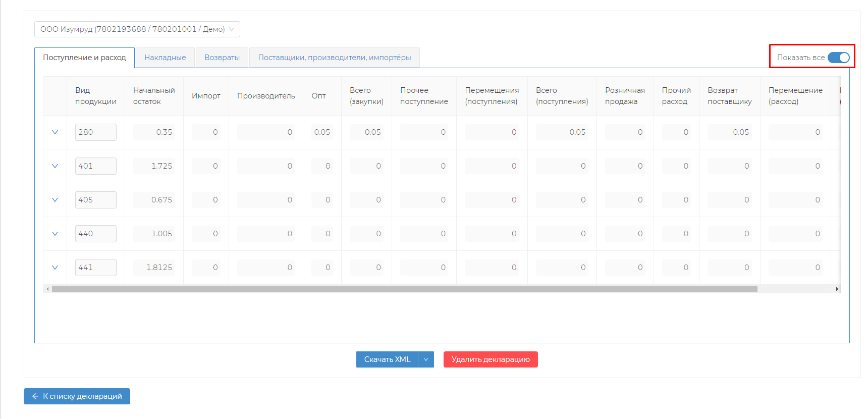
Task: Open the ООО Изумруд organization dropdown
Action: click(x=137, y=29)
